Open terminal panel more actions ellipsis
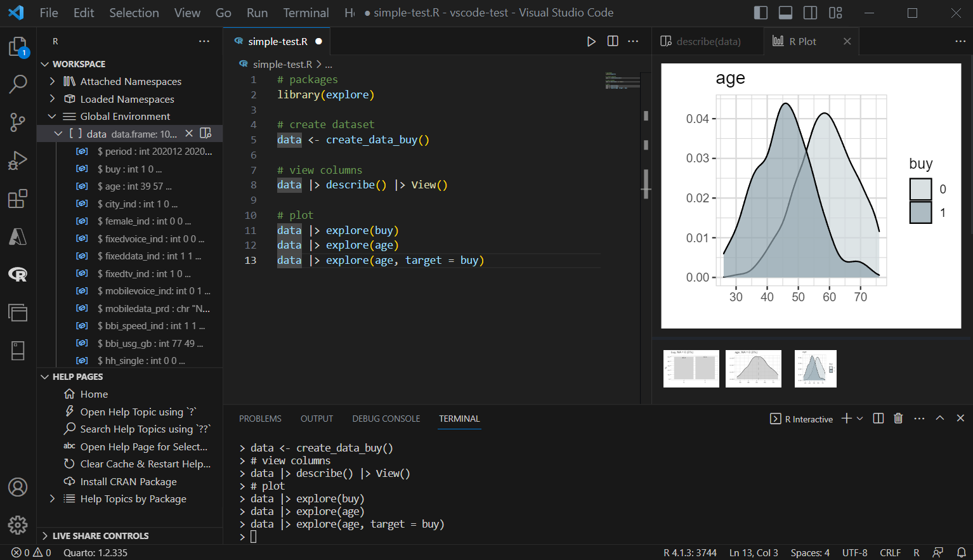 (919, 419)
